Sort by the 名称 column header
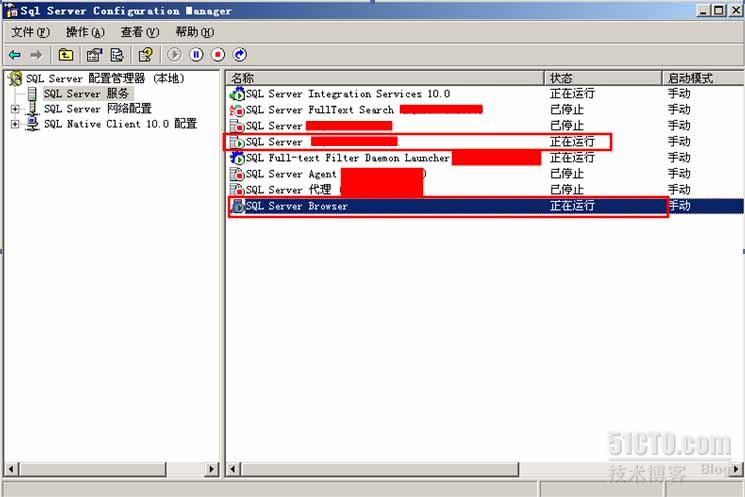745x497 pixels. click(x=384, y=78)
